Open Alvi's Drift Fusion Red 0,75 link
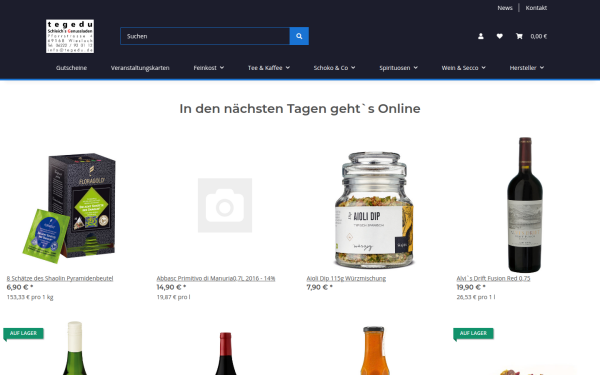This screenshot has height=375, width=600. pyautogui.click(x=493, y=278)
